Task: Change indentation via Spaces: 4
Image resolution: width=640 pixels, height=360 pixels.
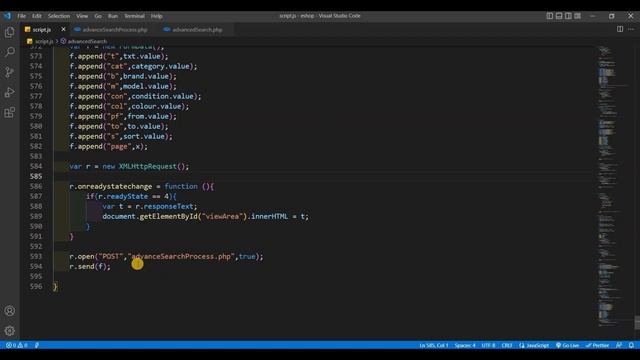Action: [465, 345]
